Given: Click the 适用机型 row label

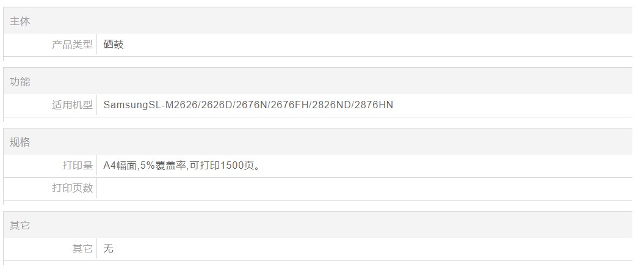Looking at the screenshot, I should click(x=72, y=105).
